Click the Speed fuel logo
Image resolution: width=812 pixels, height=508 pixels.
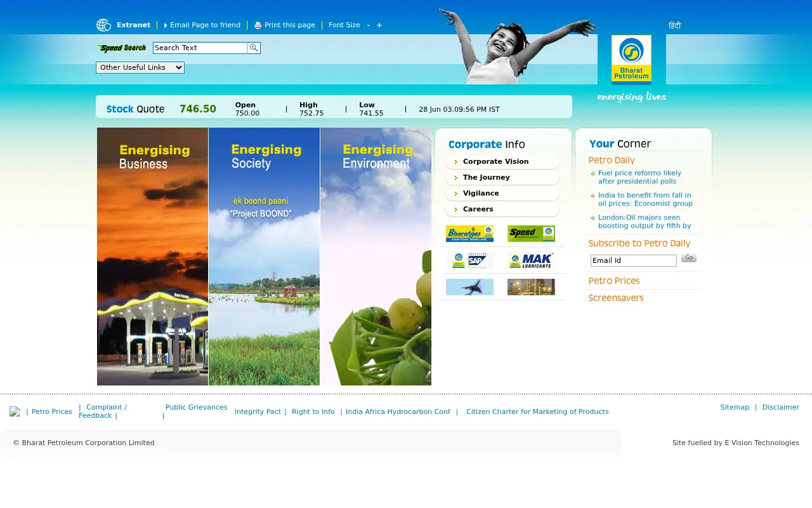[x=531, y=234]
